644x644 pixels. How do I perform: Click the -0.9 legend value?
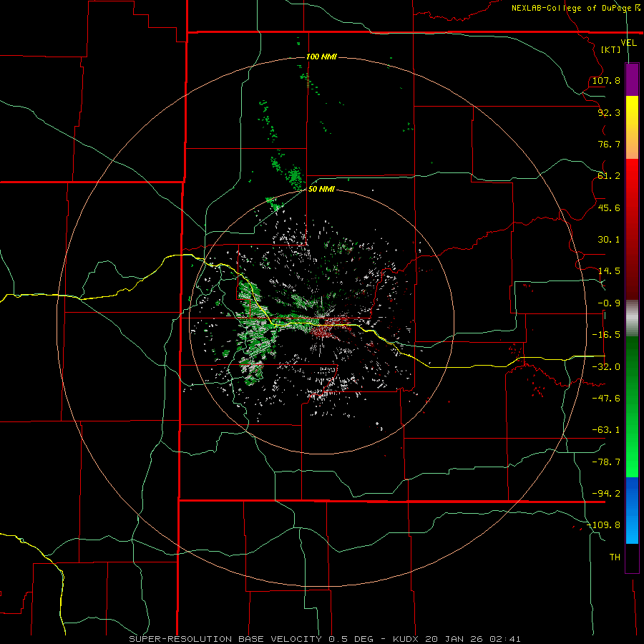(x=609, y=303)
